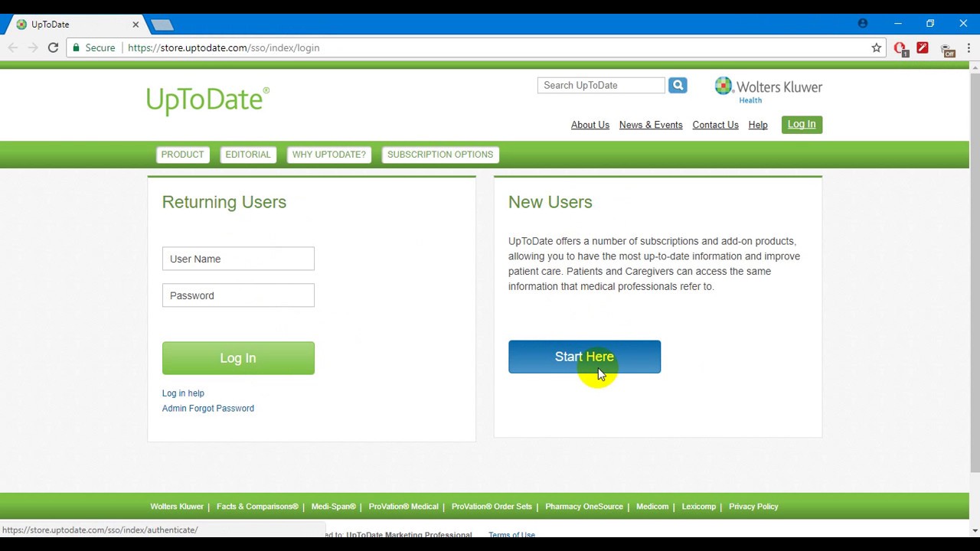980x551 pixels.
Task: Reload the page with refresh icon
Action: 53,47
